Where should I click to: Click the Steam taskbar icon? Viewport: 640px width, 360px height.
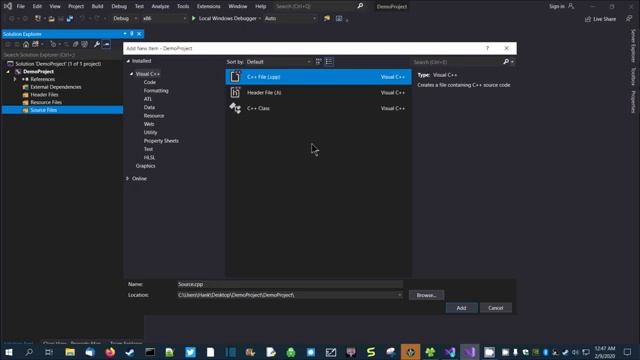[x=130, y=352]
